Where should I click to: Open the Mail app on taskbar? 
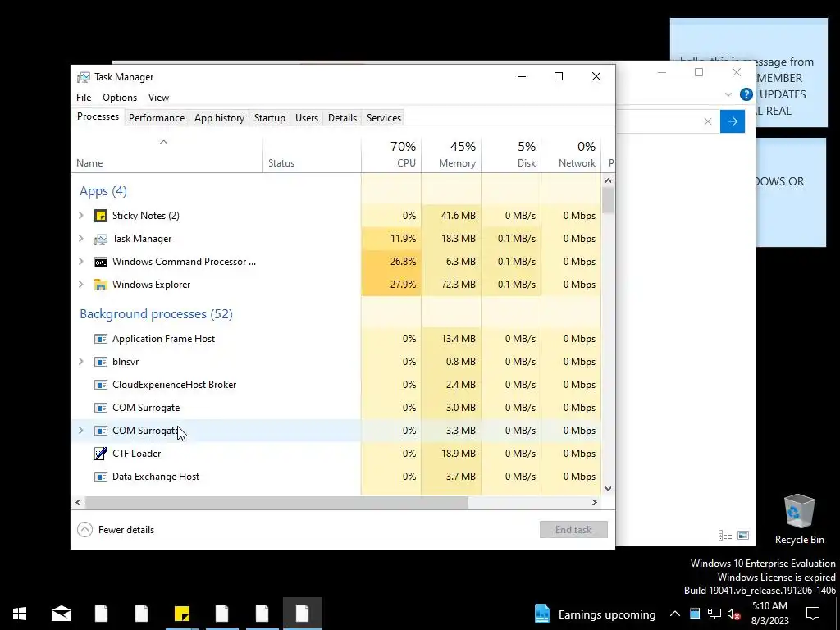(61, 614)
